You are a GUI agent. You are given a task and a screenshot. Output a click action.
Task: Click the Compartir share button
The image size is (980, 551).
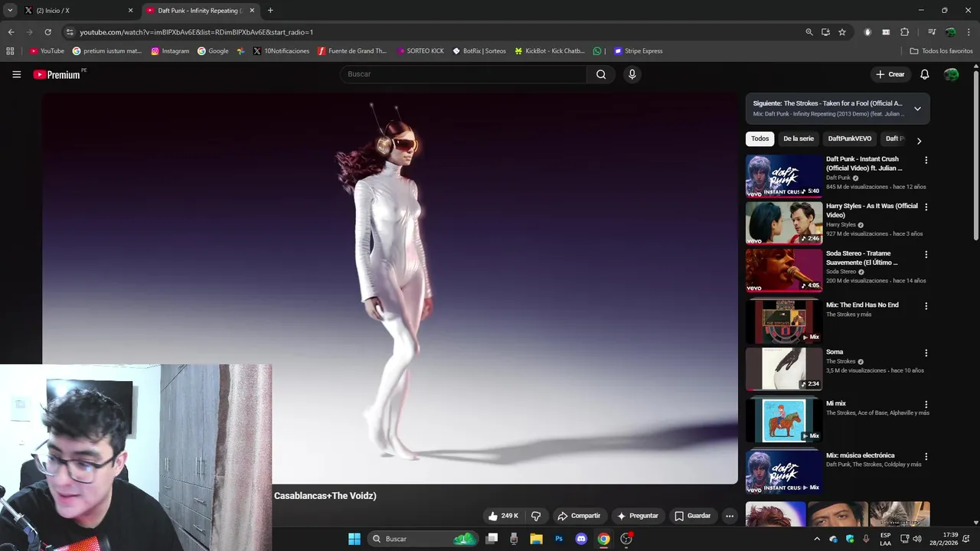pyautogui.click(x=579, y=516)
